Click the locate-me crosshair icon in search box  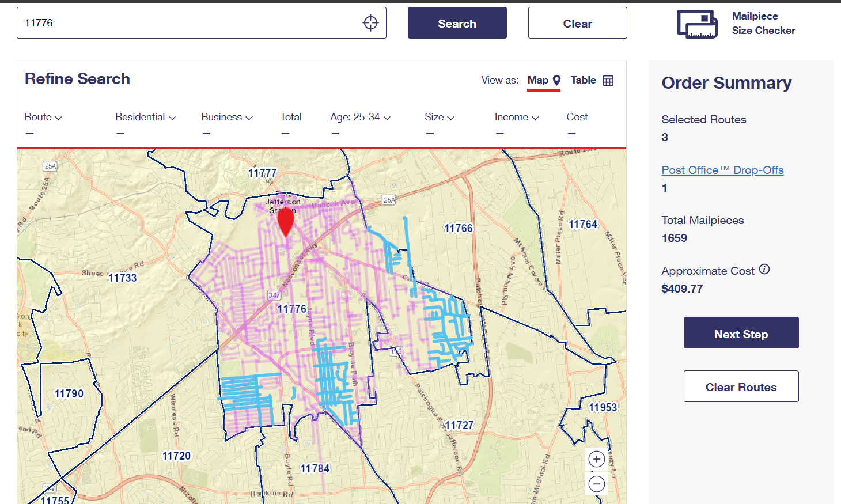point(370,22)
